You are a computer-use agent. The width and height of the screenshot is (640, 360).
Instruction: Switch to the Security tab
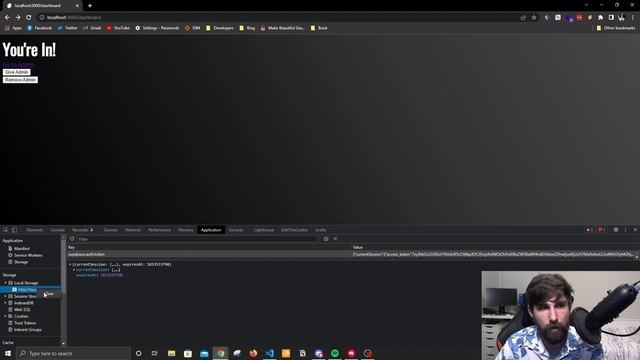click(236, 230)
